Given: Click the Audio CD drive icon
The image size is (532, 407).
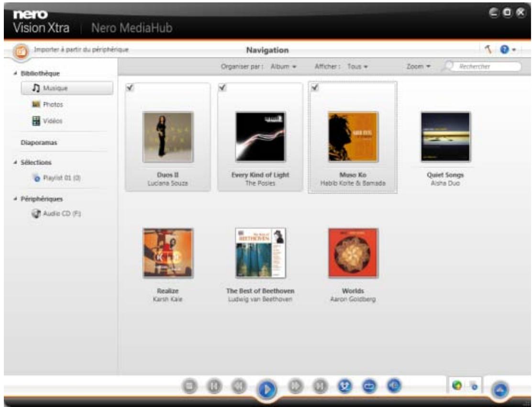Looking at the screenshot, I should pos(36,213).
